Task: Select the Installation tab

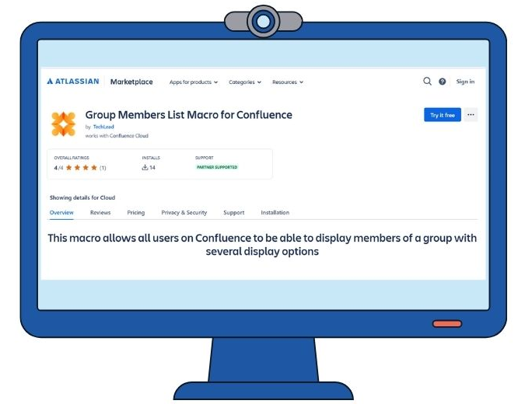Action: [275, 213]
